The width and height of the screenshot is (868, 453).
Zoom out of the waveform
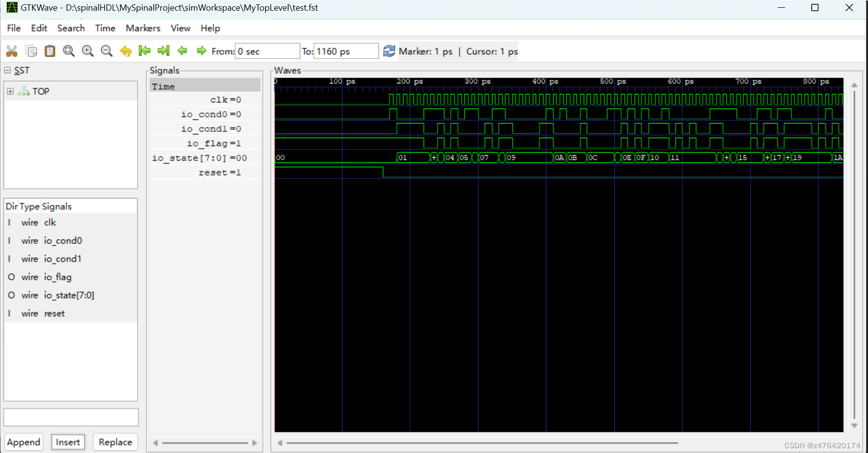click(107, 51)
